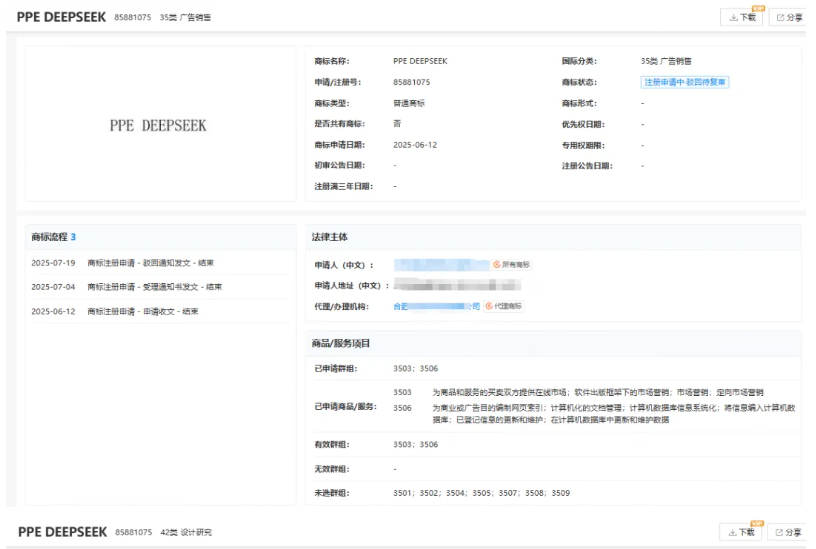The width and height of the screenshot is (816, 549).
Task: Click the share icon at bottom right
Action: [x=779, y=532]
